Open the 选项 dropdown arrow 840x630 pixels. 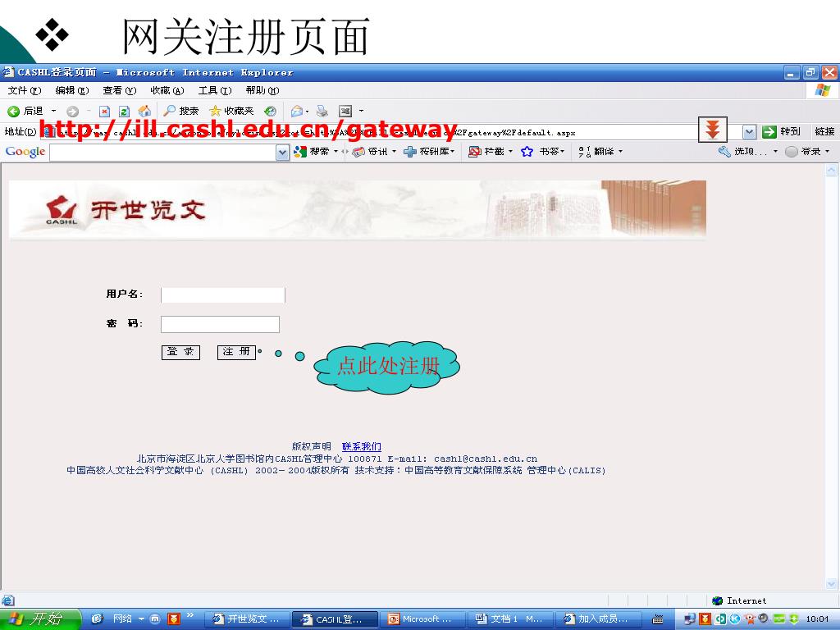[x=775, y=152]
